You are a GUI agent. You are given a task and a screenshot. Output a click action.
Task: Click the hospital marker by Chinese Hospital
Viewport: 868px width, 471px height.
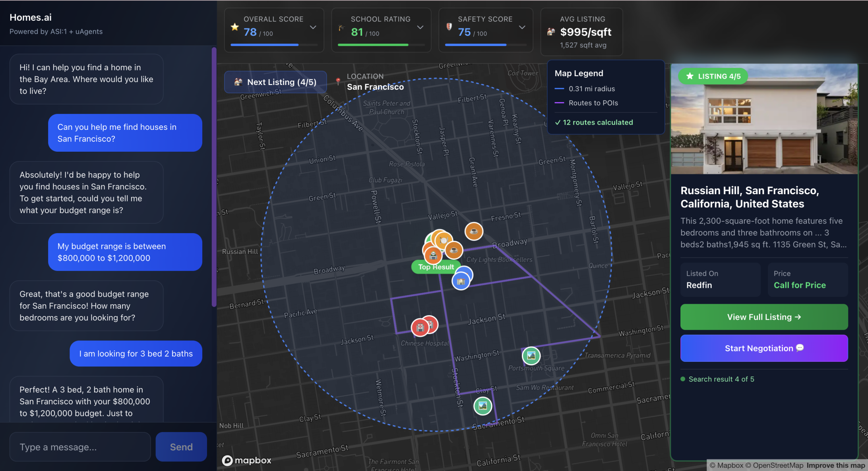[420, 328]
